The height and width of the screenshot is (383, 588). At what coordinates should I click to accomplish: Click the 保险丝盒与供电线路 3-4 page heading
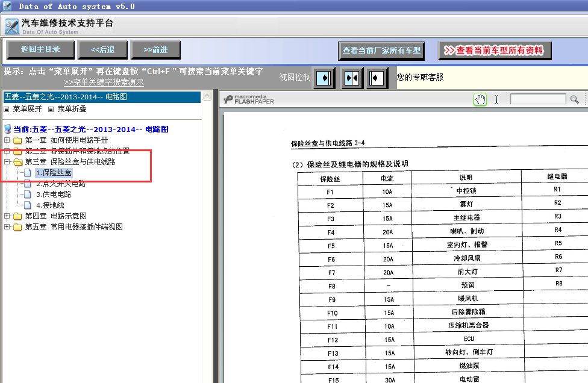tap(328, 143)
